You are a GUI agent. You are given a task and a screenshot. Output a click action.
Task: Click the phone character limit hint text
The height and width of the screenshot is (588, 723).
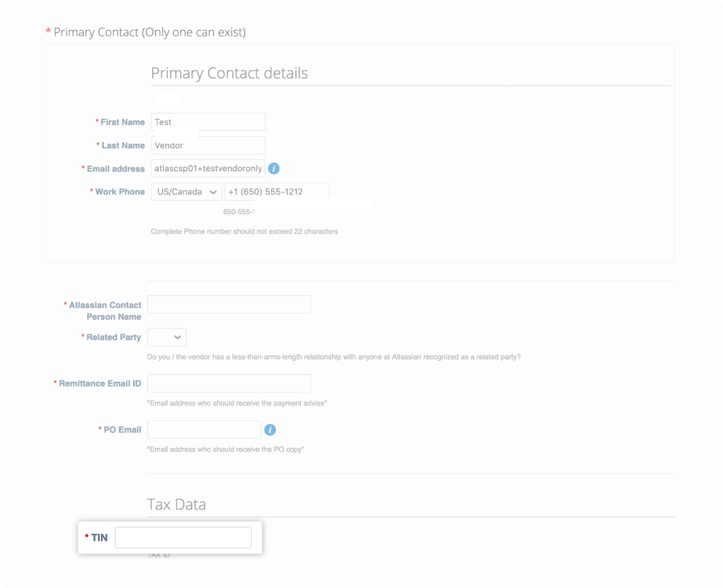click(245, 231)
